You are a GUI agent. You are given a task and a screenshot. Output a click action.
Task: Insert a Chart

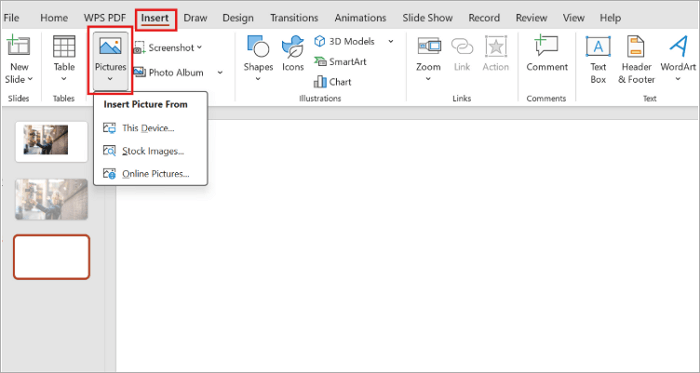tap(333, 82)
